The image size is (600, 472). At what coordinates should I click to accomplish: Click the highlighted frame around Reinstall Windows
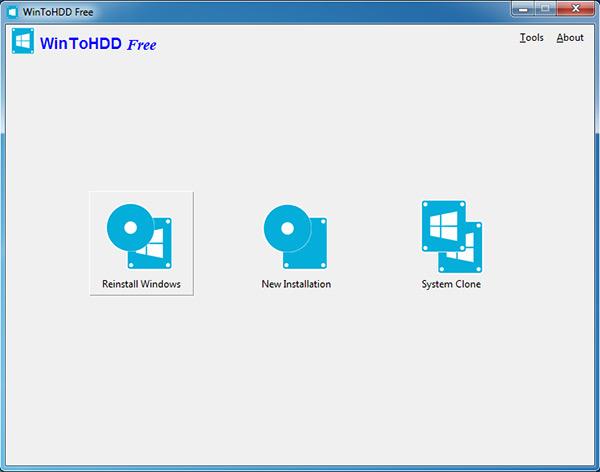142,243
